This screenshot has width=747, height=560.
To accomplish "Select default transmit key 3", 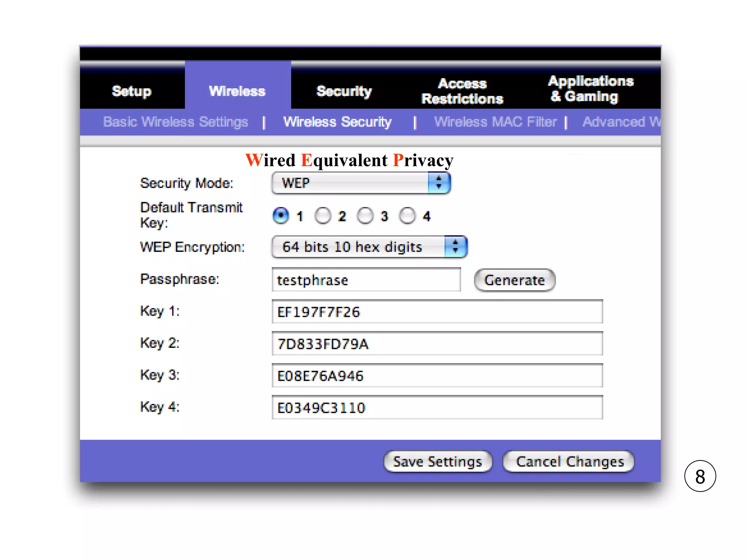I will tap(365, 216).
